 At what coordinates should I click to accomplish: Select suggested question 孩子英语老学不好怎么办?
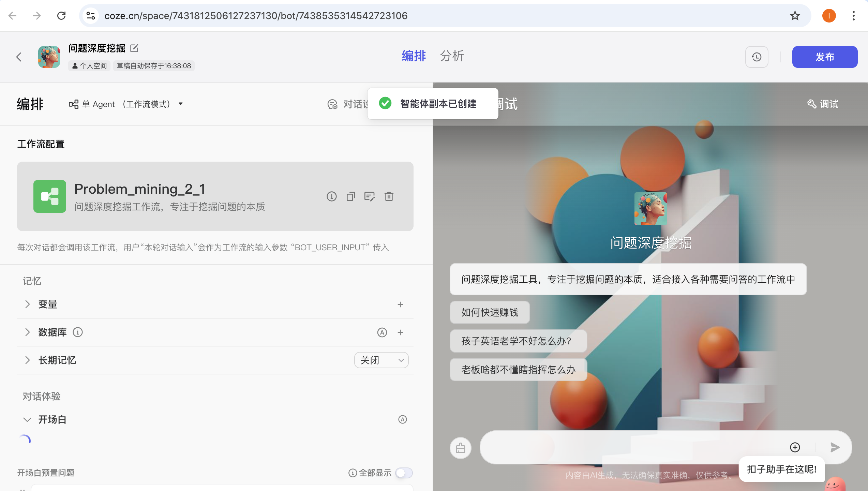coord(518,341)
